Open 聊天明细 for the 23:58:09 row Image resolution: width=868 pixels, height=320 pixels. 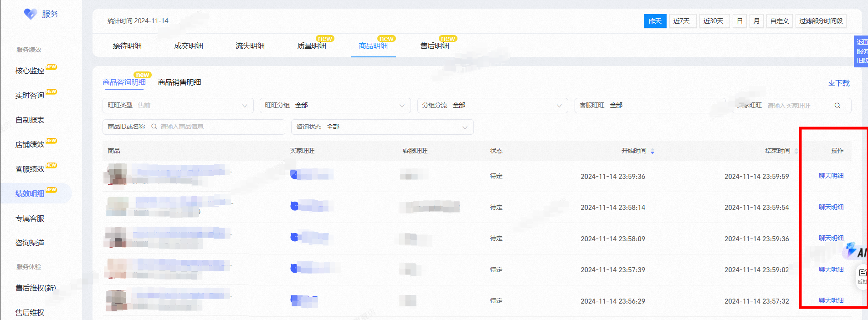coord(831,238)
